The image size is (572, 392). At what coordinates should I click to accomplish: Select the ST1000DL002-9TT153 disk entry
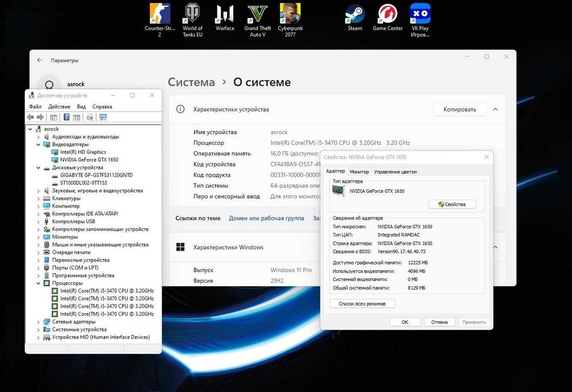[x=84, y=183]
